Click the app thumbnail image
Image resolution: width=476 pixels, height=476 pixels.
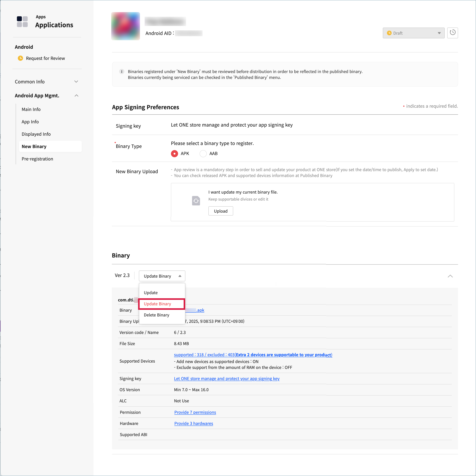click(125, 26)
